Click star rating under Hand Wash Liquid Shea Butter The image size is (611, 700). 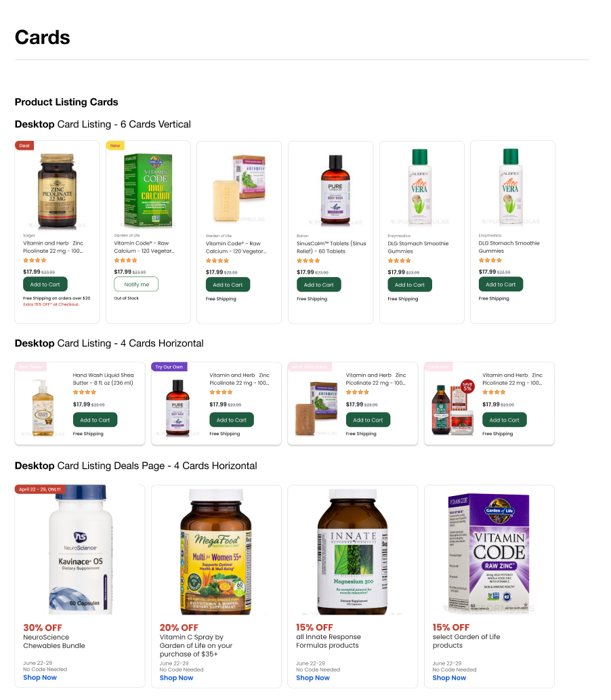(x=85, y=392)
